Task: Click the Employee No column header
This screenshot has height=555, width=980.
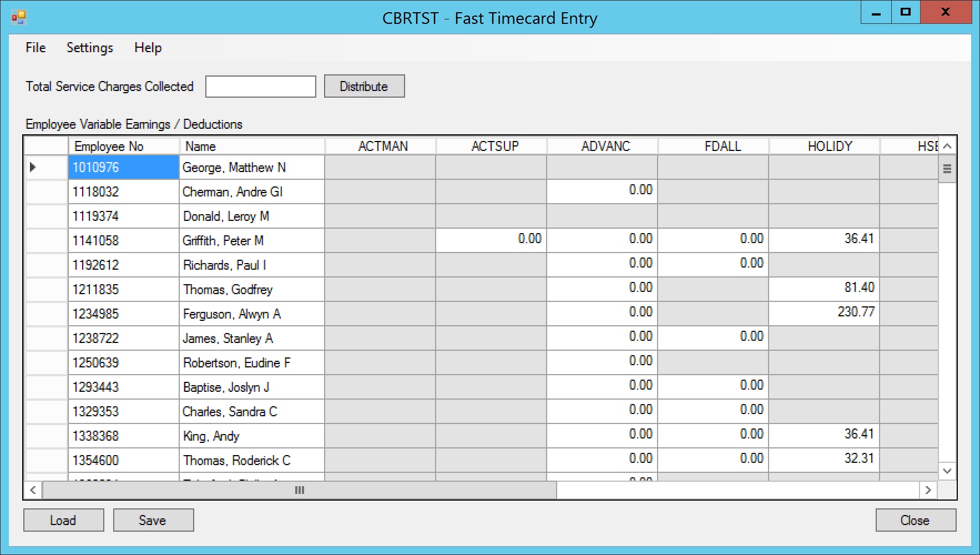Action: coord(124,146)
